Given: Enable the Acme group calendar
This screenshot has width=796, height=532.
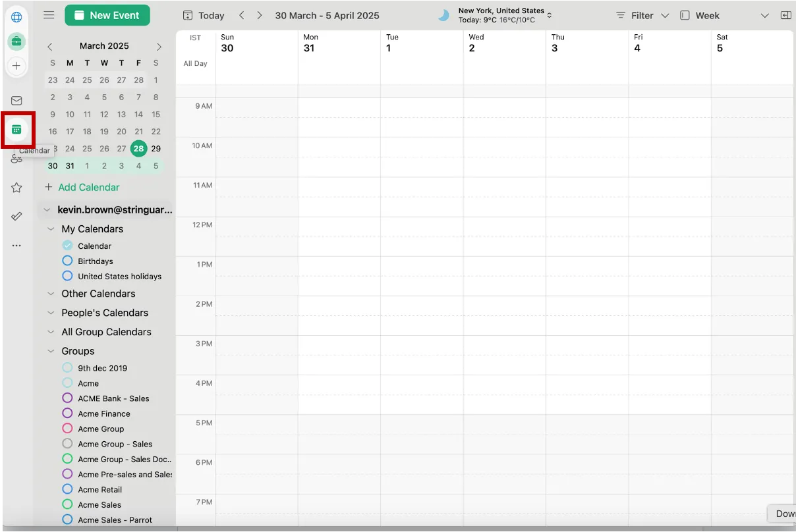Looking at the screenshot, I should coord(67,383).
